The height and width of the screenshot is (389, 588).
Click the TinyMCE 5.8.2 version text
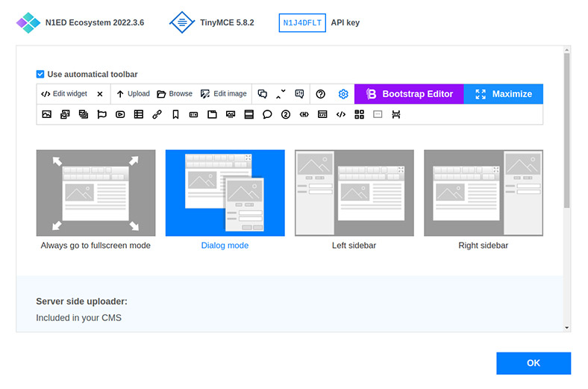click(x=227, y=22)
